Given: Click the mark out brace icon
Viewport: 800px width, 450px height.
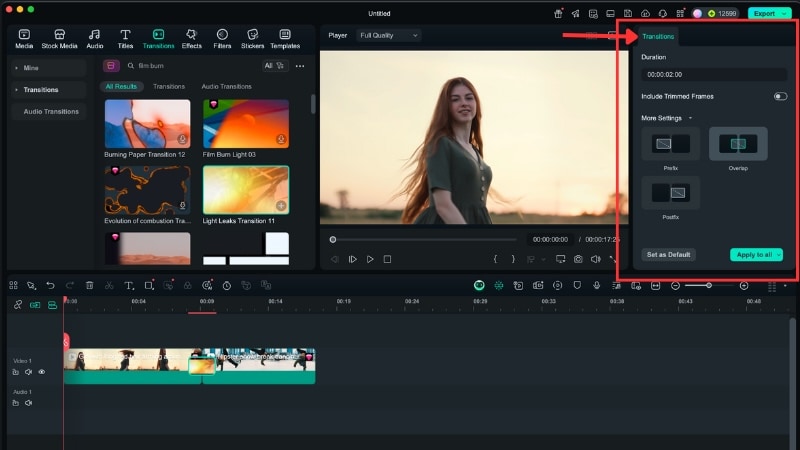Looking at the screenshot, I should [513, 259].
